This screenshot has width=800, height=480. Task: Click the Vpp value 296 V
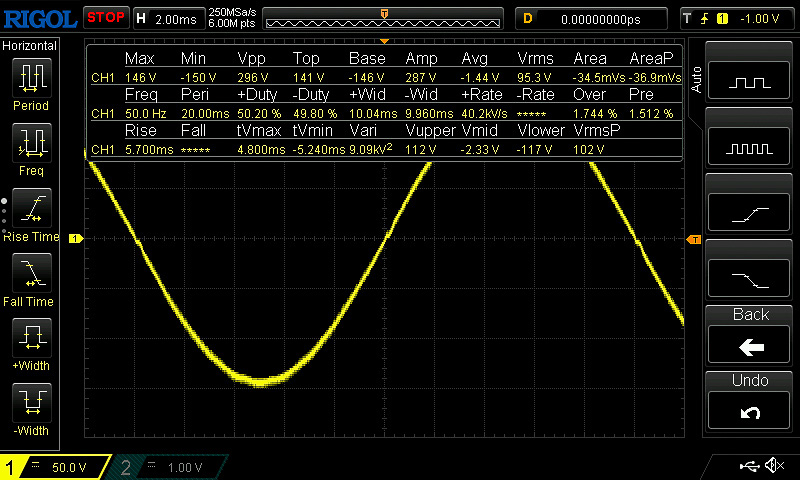[x=253, y=78]
